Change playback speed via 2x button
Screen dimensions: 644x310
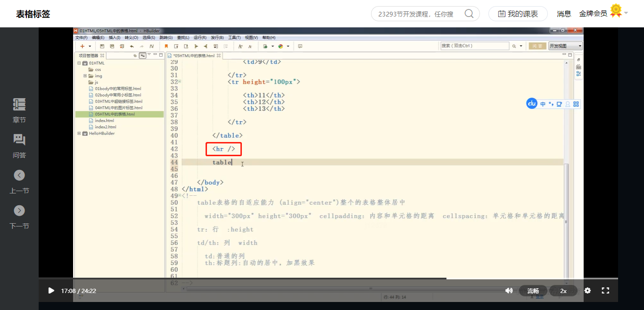point(563,291)
